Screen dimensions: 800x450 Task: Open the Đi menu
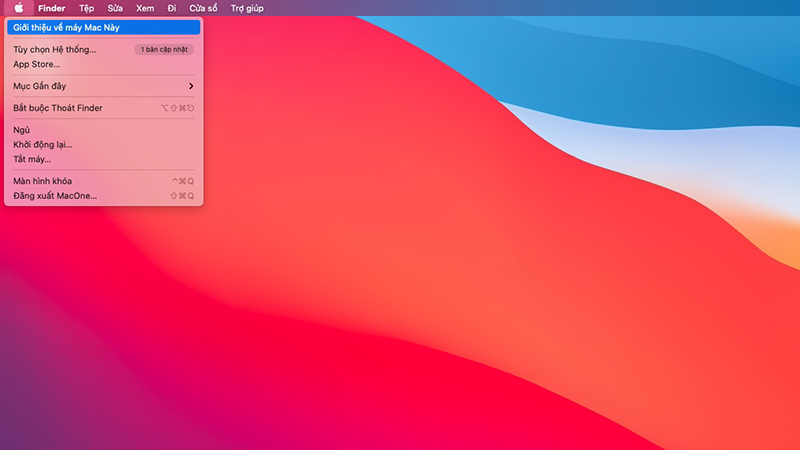coord(172,8)
